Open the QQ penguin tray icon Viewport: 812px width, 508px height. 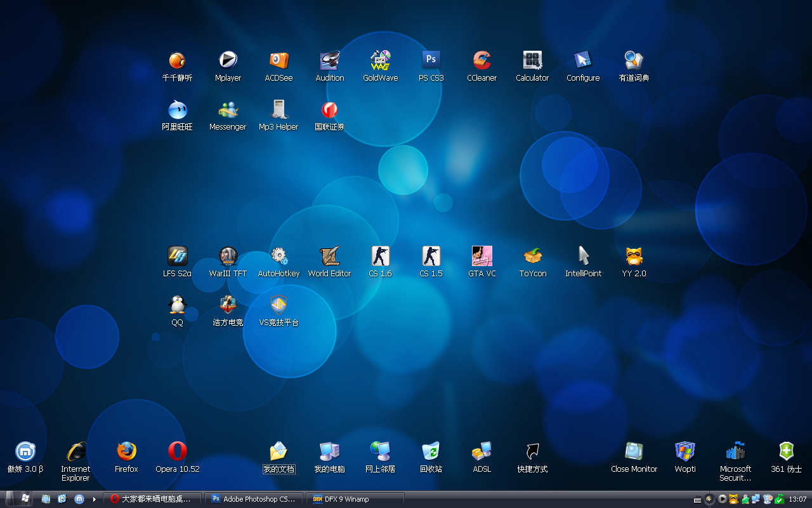pyautogui.click(x=745, y=499)
